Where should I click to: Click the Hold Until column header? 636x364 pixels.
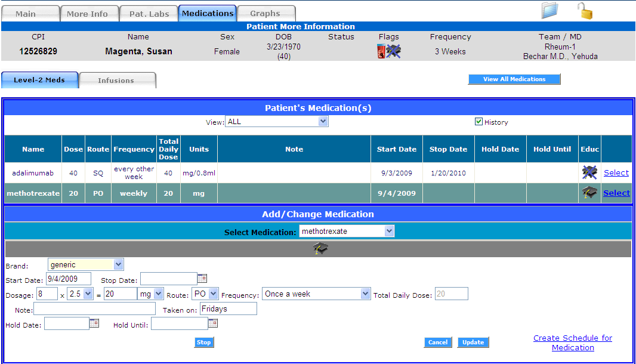point(552,149)
